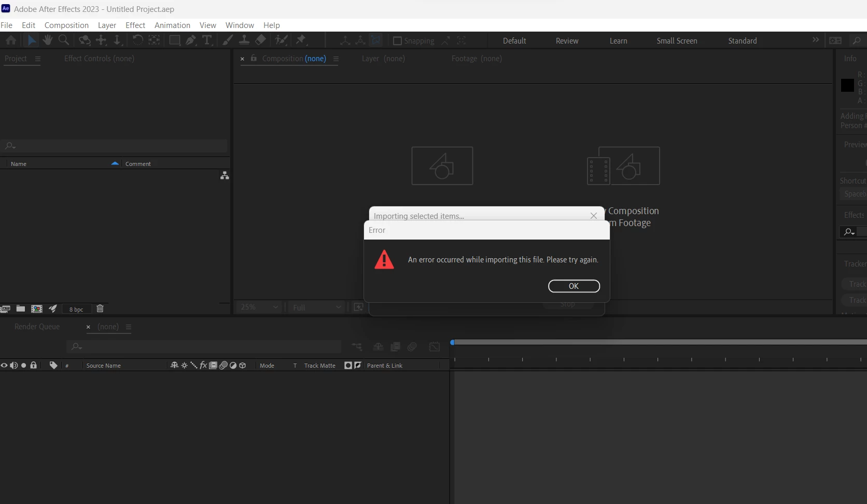This screenshot has height=504, width=867.
Task: Select the Puppet Pin tool
Action: [301, 40]
